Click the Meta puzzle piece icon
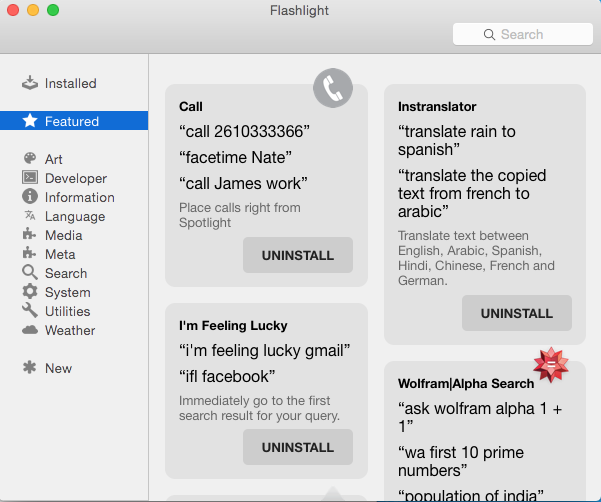 click(x=30, y=253)
